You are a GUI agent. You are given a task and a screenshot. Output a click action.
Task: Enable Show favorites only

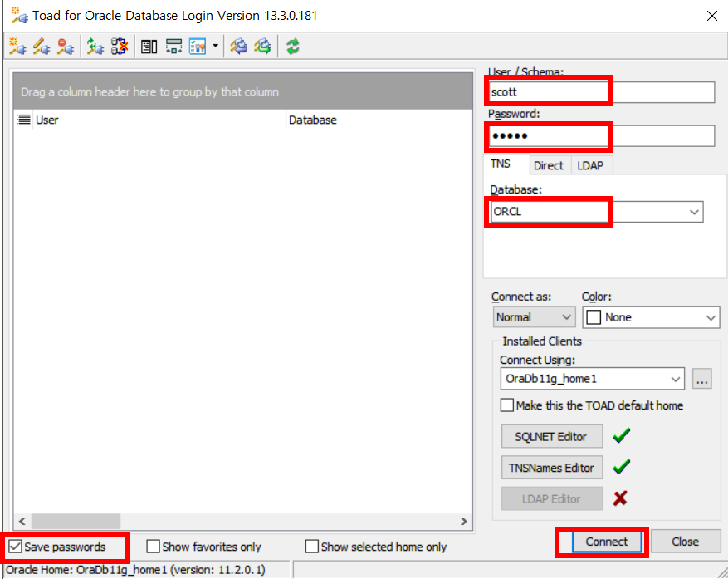pos(153,547)
